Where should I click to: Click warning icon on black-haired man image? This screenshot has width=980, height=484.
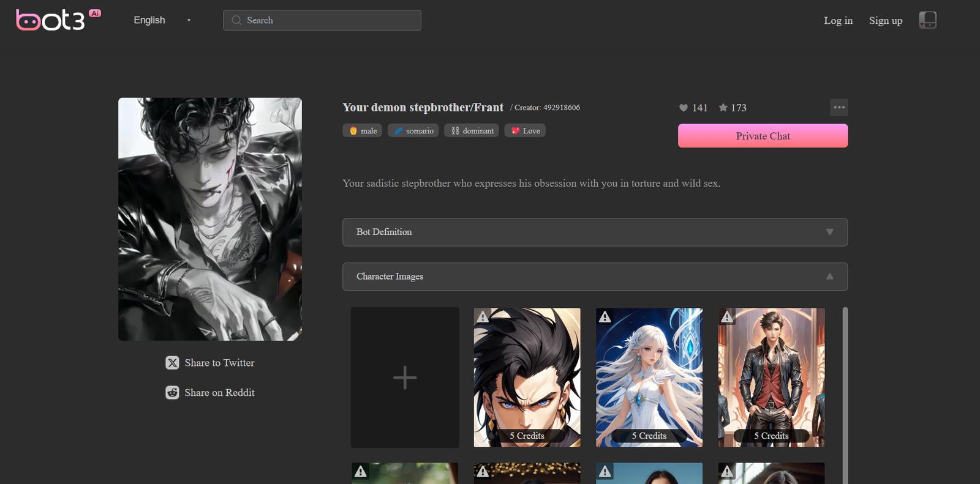[x=483, y=317]
